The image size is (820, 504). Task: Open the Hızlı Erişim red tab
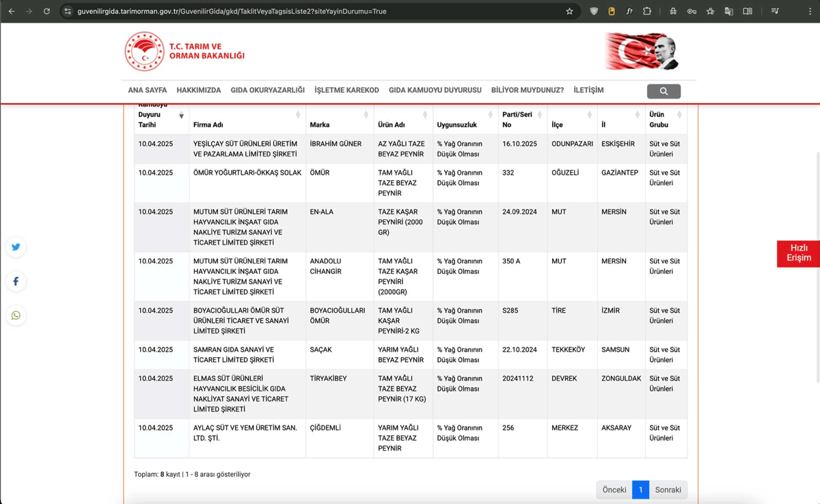click(x=798, y=253)
